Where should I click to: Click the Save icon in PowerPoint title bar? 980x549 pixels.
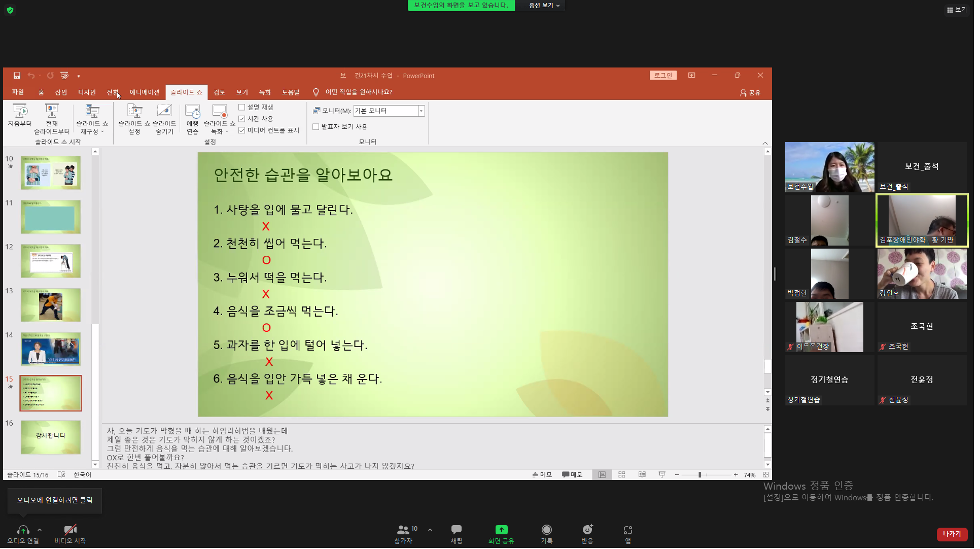coord(17,76)
